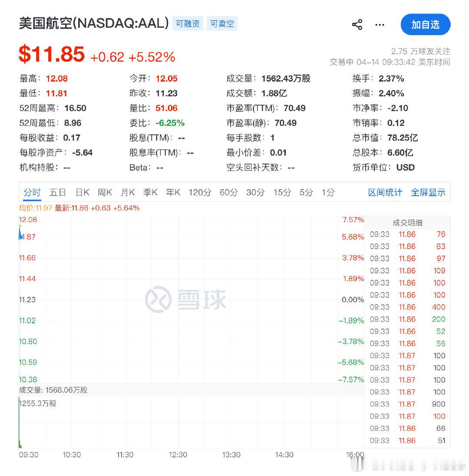Open the 周K chart tab

(x=105, y=193)
